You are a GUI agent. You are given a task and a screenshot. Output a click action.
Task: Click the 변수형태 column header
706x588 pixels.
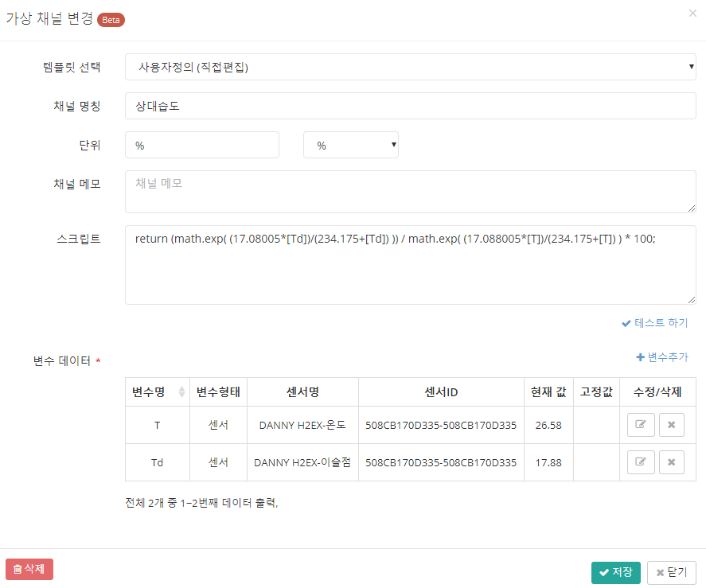218,392
